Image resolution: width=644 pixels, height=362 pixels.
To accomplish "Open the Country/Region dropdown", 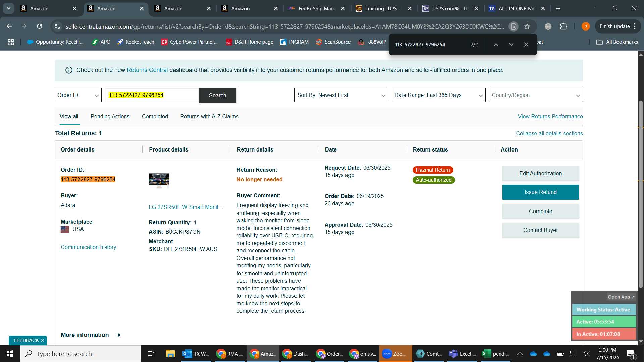I will pyautogui.click(x=536, y=95).
